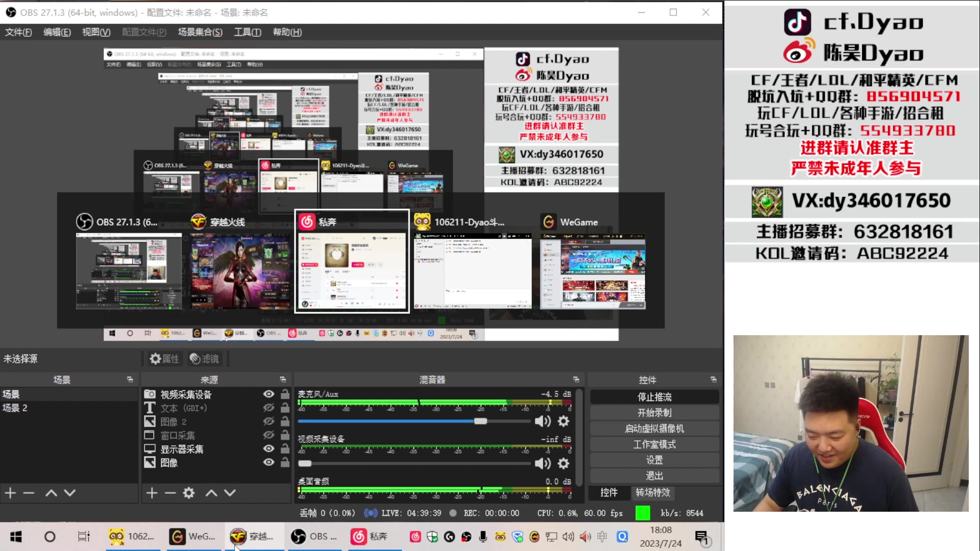Image resolution: width=980 pixels, height=551 pixels.
Task: Mute the 视频采集设备 audio channel
Action: (543, 464)
